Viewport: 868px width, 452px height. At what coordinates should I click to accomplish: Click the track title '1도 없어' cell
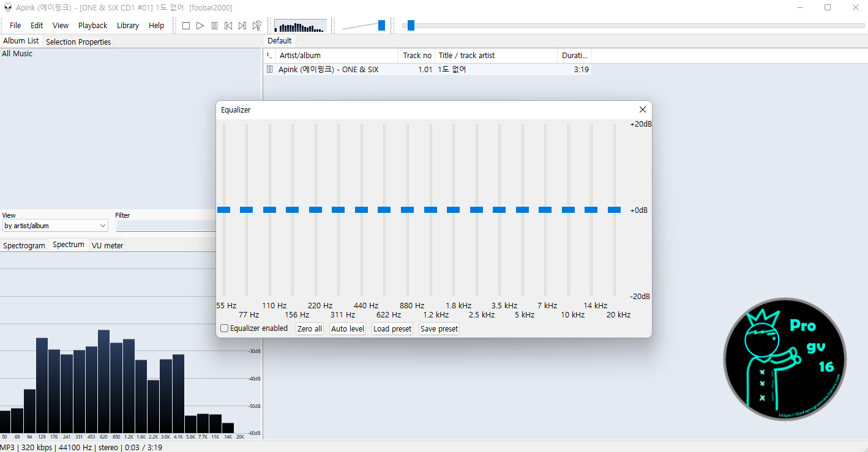[452, 70]
